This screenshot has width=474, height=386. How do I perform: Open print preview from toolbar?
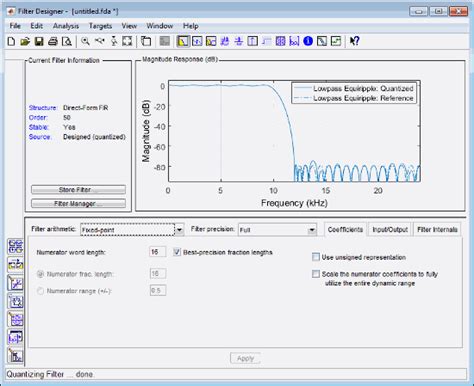pos(67,41)
